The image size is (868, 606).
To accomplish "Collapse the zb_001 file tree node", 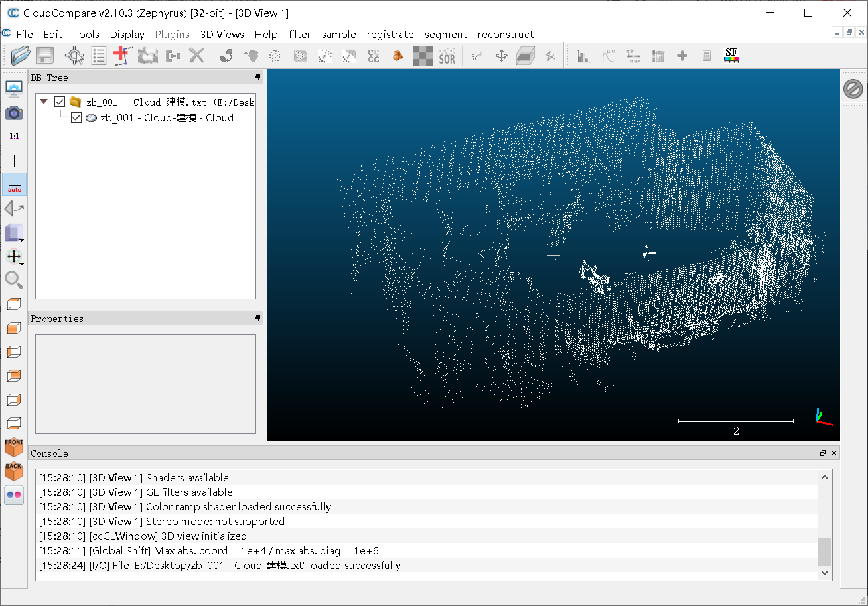I will point(44,102).
